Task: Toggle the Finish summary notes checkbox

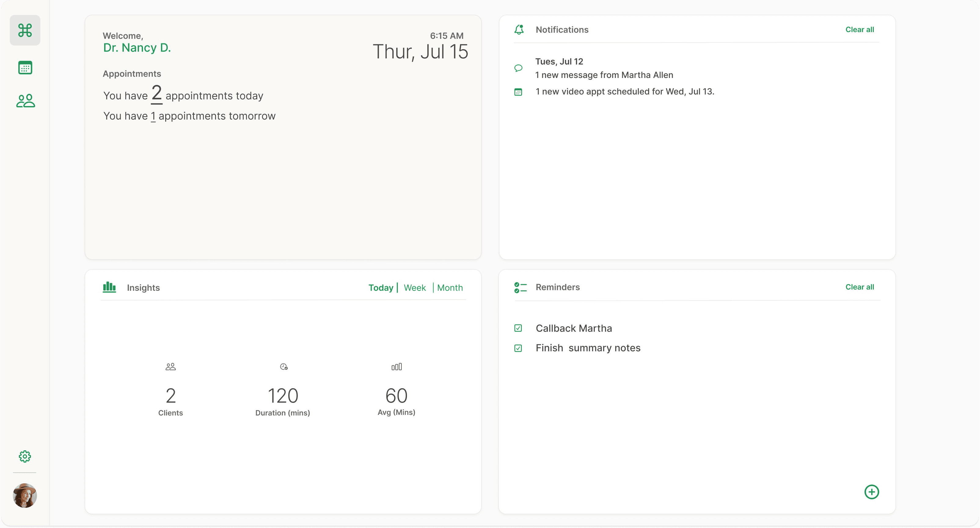Action: 518,348
